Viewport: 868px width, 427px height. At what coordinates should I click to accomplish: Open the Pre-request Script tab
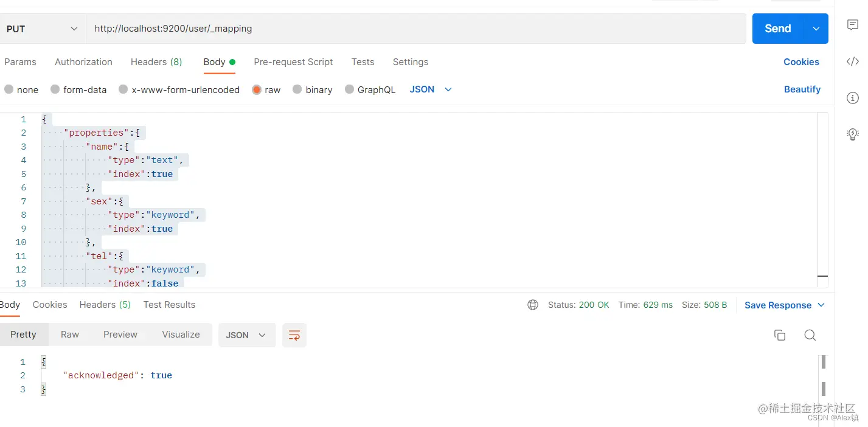click(293, 62)
